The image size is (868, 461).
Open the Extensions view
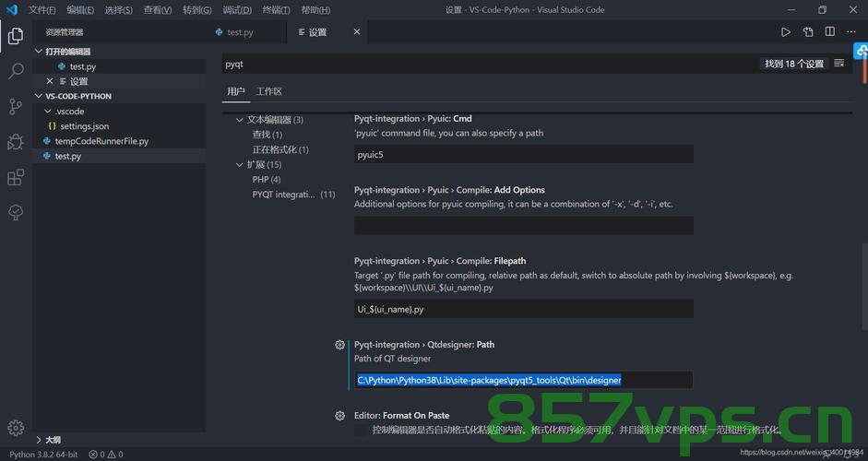click(x=16, y=177)
